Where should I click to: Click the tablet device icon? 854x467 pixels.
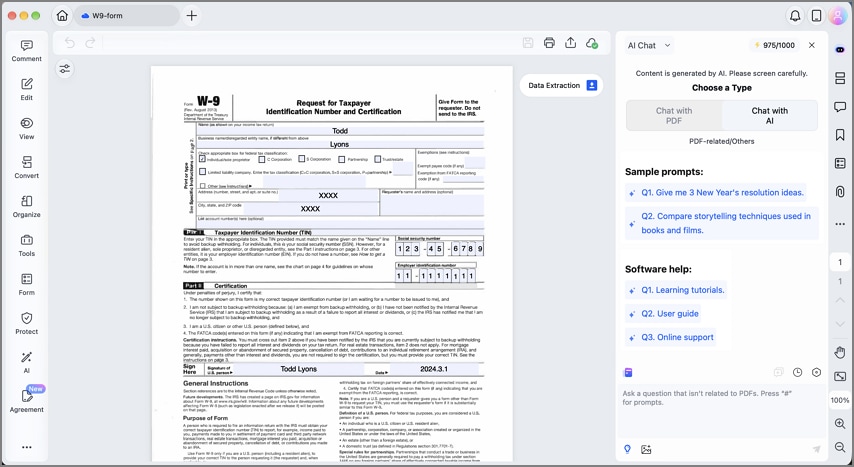(816, 16)
